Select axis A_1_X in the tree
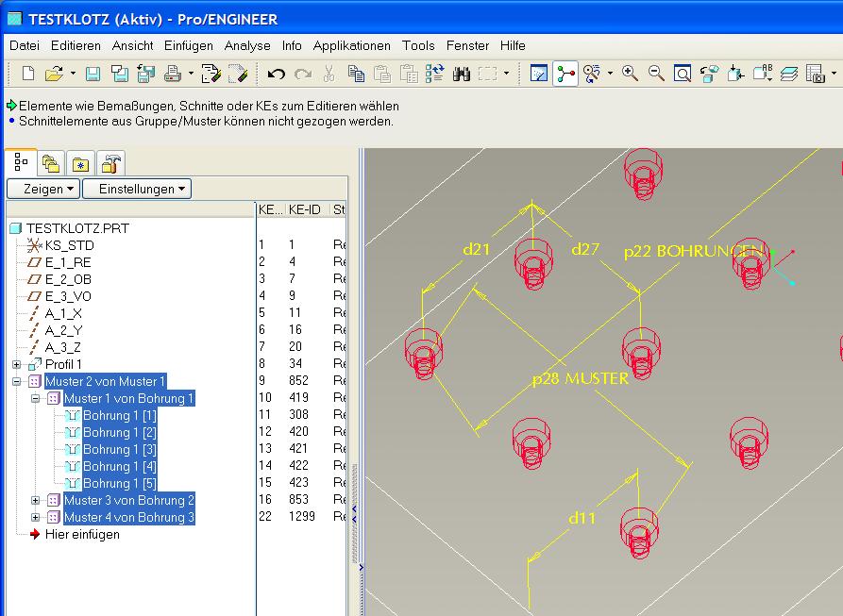Screen dimensions: 843x616 [63, 313]
